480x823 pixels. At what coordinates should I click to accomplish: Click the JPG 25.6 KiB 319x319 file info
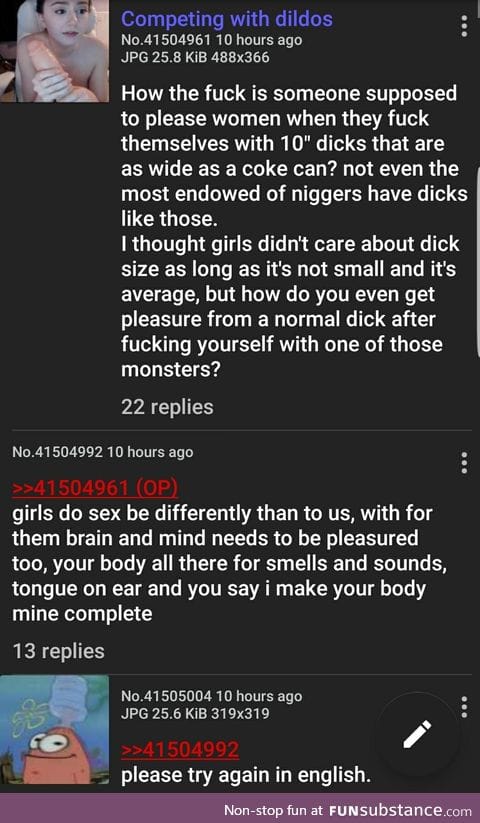point(195,714)
